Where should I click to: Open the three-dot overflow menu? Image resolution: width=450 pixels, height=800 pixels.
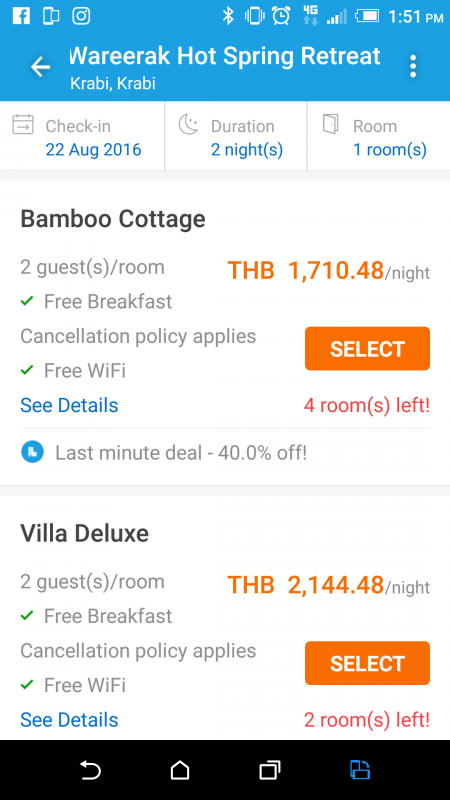(x=413, y=67)
